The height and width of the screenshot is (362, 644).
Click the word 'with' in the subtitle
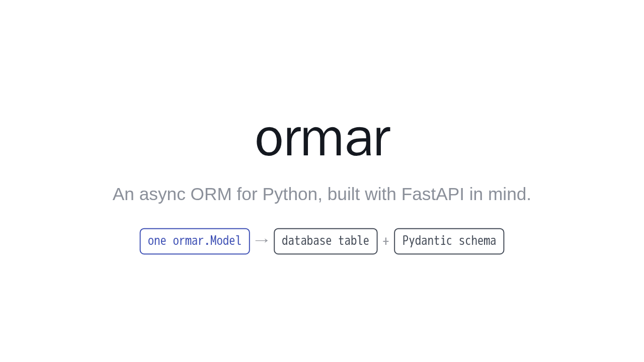tap(379, 194)
